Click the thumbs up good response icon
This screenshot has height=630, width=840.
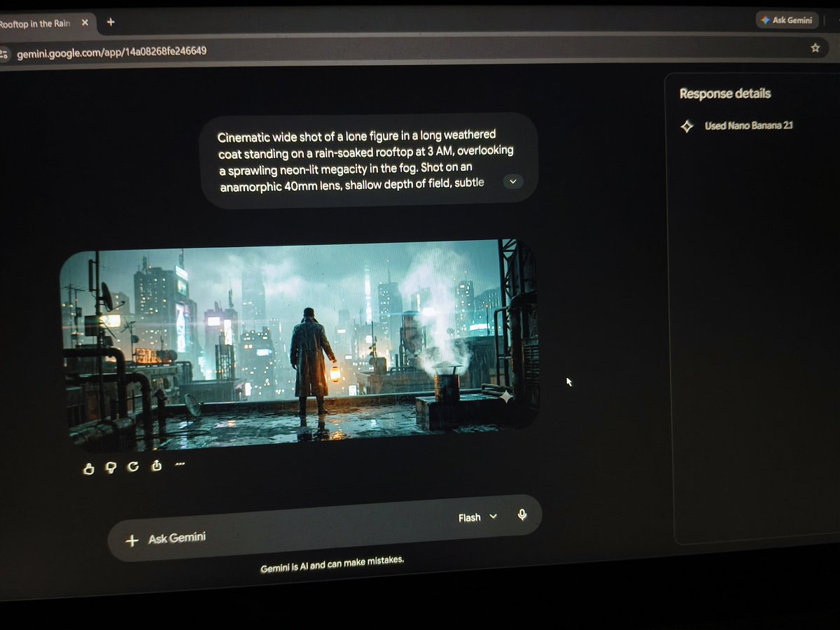point(88,469)
